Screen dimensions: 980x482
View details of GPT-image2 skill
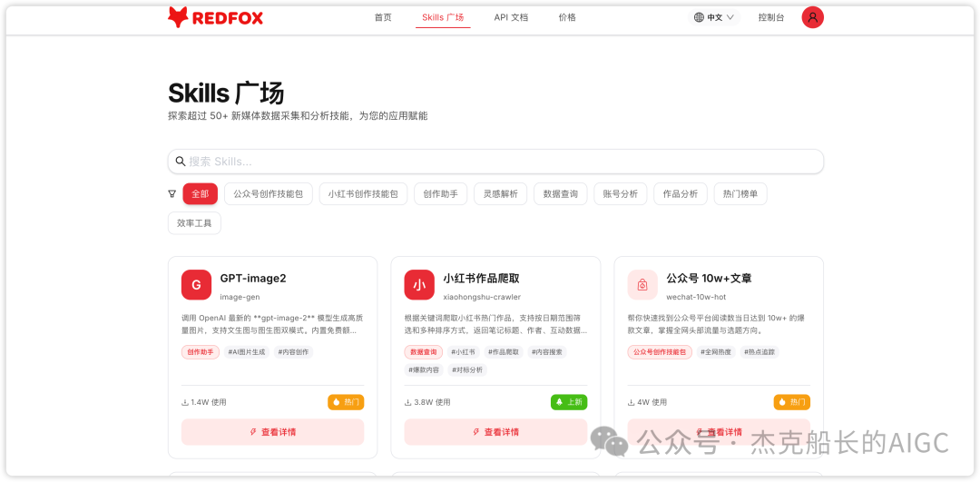pos(272,432)
